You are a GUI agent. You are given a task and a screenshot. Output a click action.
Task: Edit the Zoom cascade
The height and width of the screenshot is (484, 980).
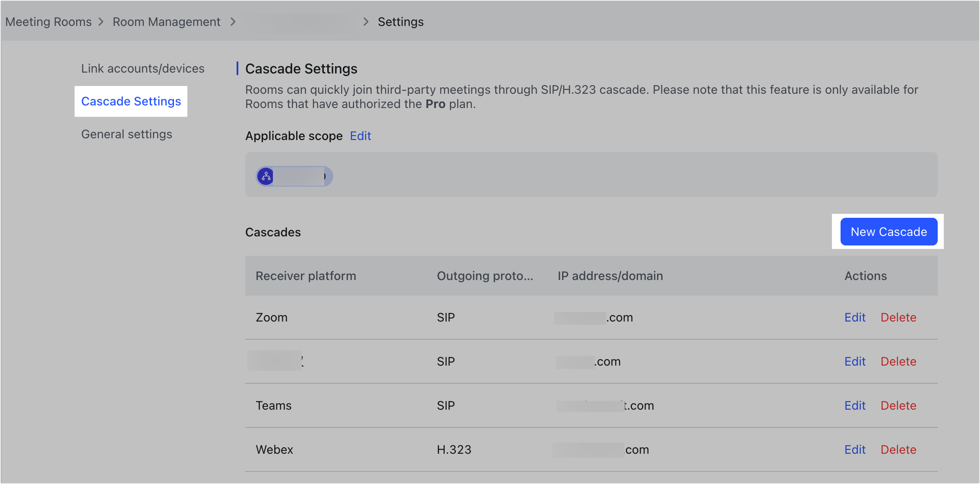[x=855, y=317]
